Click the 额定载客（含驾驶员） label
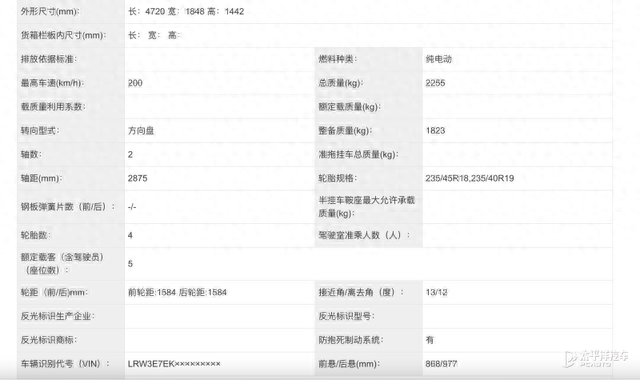Image resolution: width=640 pixels, height=380 pixels. (x=62, y=264)
